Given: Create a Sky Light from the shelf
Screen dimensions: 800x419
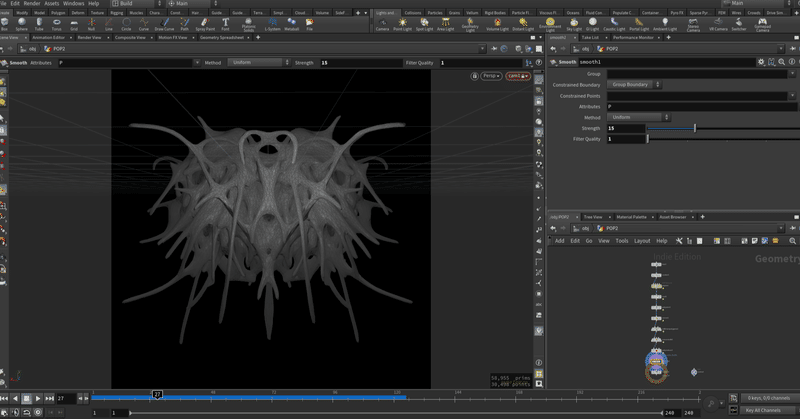Looking at the screenshot, I should click(575, 24).
